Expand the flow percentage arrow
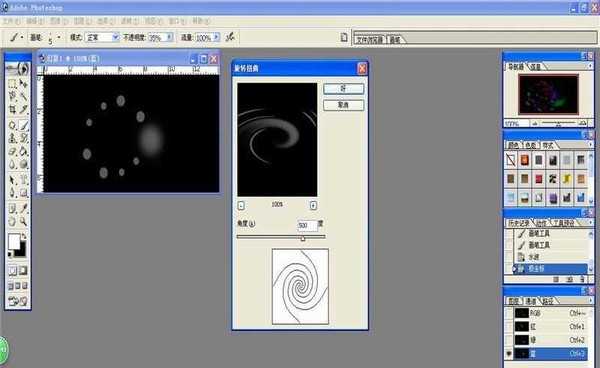The height and width of the screenshot is (368, 600). tap(217, 37)
